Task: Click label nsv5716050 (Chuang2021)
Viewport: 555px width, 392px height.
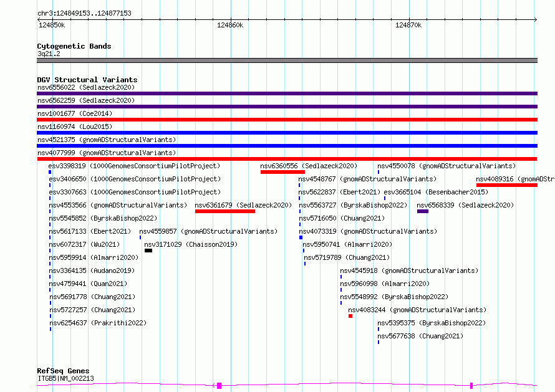Action: coord(342,218)
